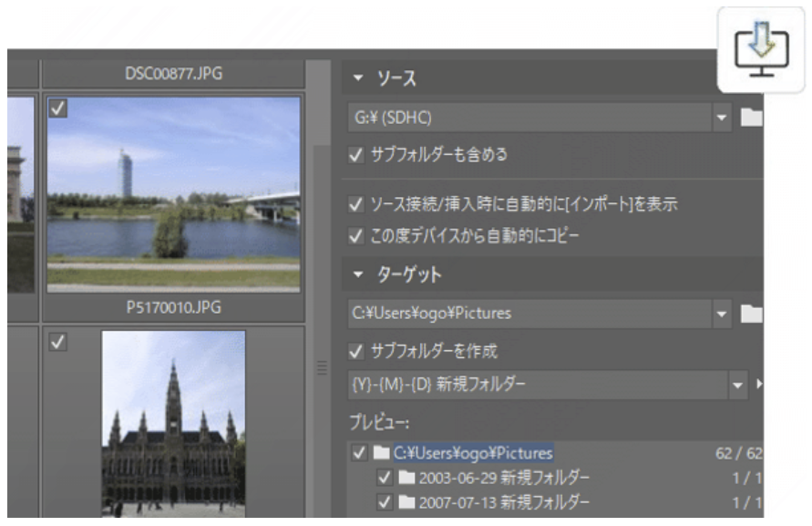Deselect checkbox on P5170010.JPG thumbnail
812x526 pixels.
tap(57, 108)
